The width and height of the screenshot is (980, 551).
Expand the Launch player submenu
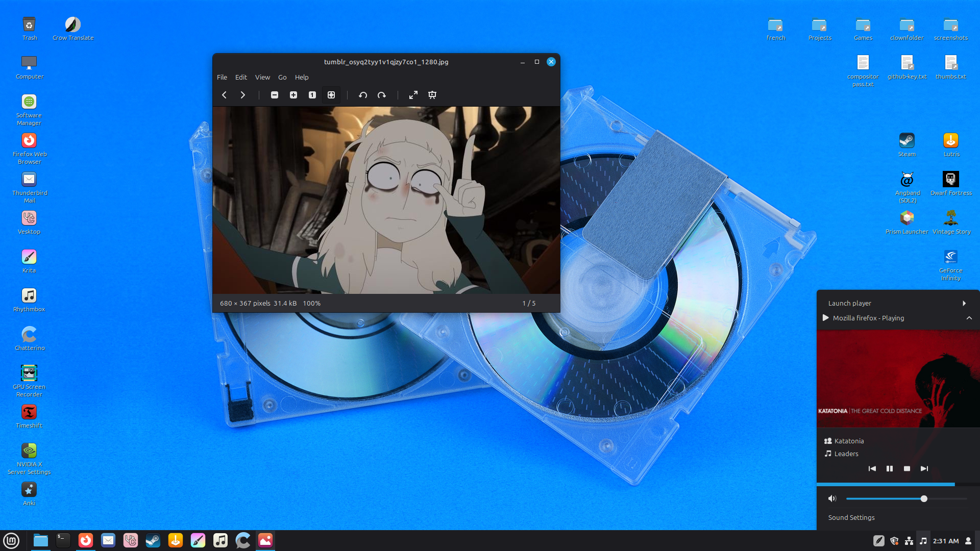click(x=964, y=303)
